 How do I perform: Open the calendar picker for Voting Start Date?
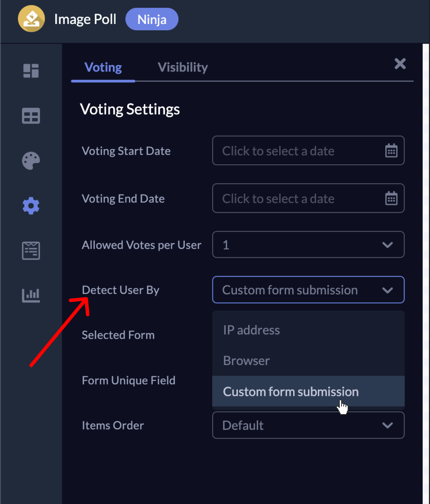[391, 151]
